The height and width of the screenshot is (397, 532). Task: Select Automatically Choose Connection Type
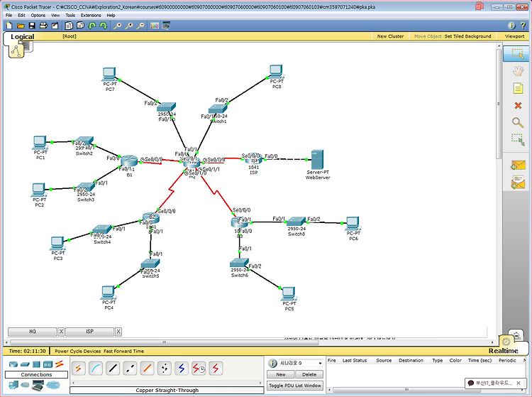coord(78,369)
